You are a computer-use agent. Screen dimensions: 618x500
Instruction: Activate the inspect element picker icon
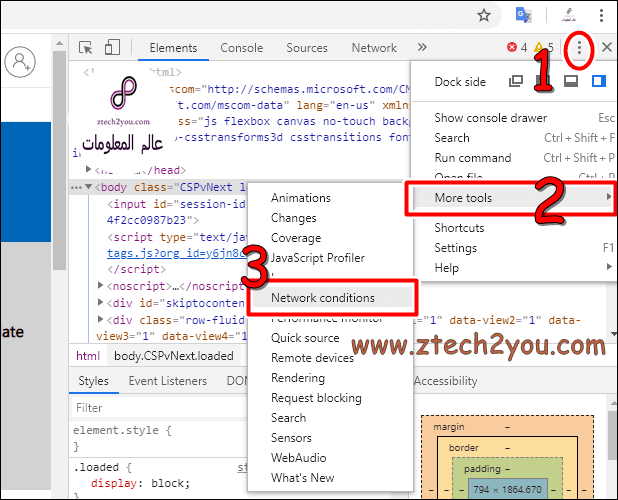pyautogui.click(x=86, y=48)
